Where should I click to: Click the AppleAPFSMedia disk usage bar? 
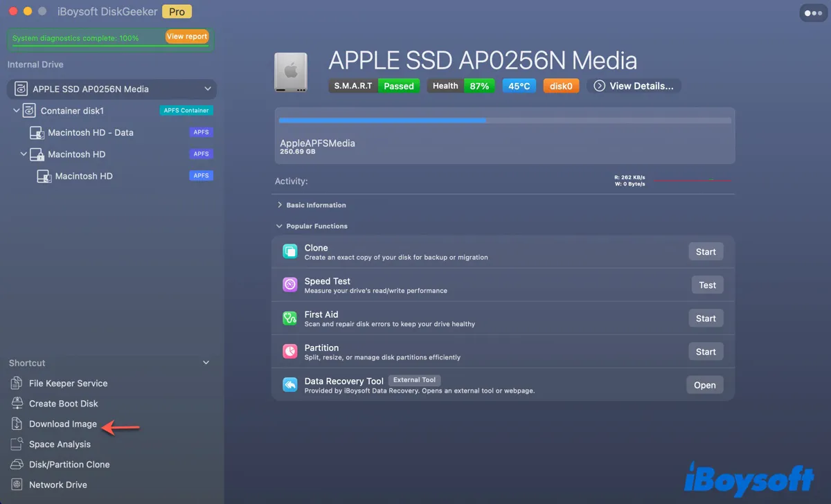[505, 120]
